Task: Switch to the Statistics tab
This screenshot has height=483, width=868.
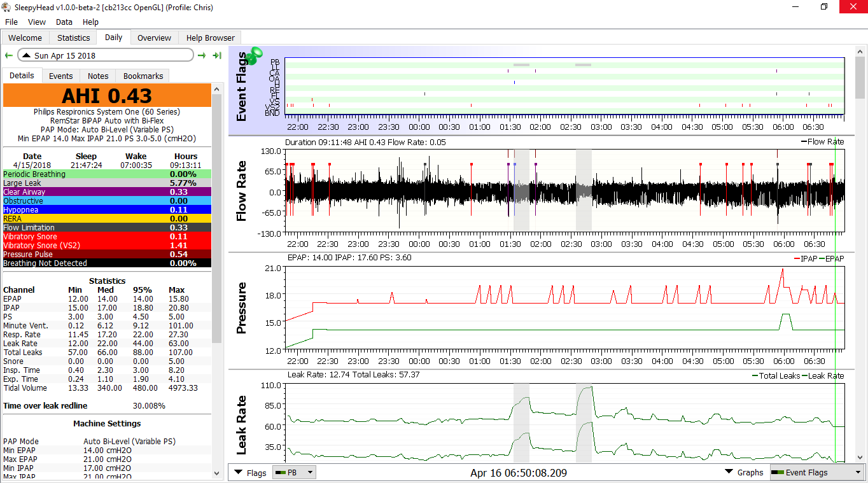Action: pyautogui.click(x=73, y=38)
